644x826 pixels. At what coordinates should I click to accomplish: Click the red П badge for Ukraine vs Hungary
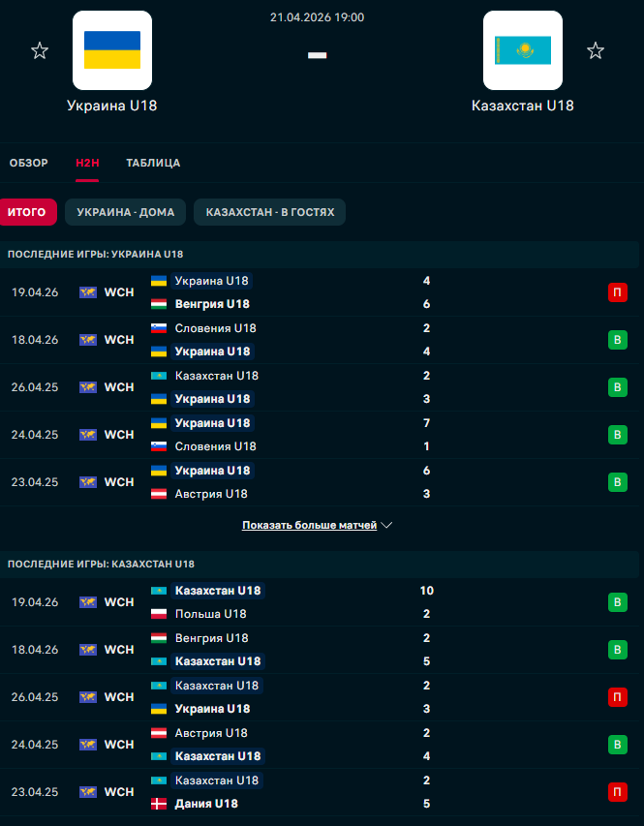617,292
